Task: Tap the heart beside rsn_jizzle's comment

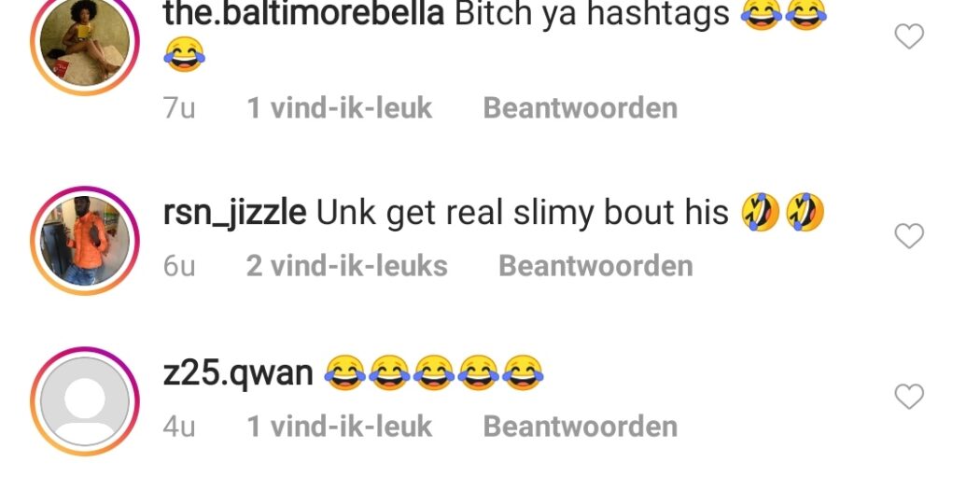Action: (909, 236)
